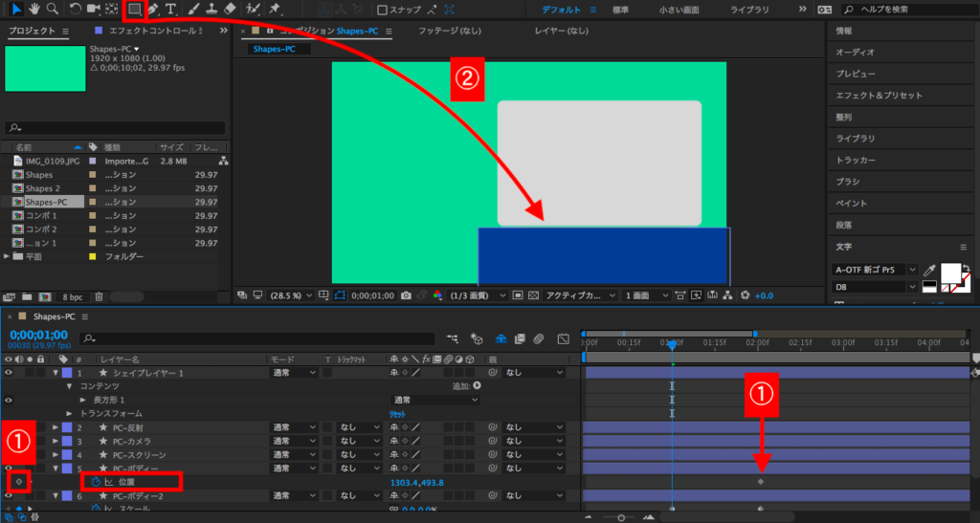Select the Pen tool
980x523 pixels.
[x=153, y=10]
